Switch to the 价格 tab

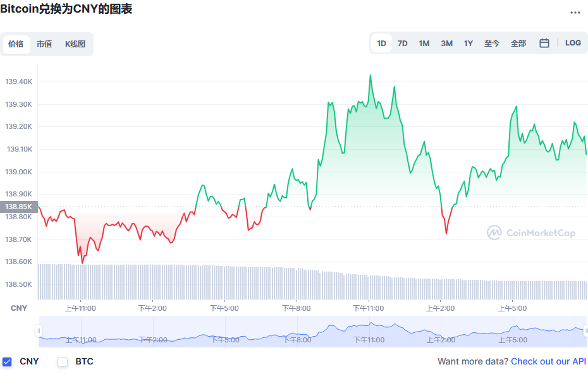pos(16,44)
